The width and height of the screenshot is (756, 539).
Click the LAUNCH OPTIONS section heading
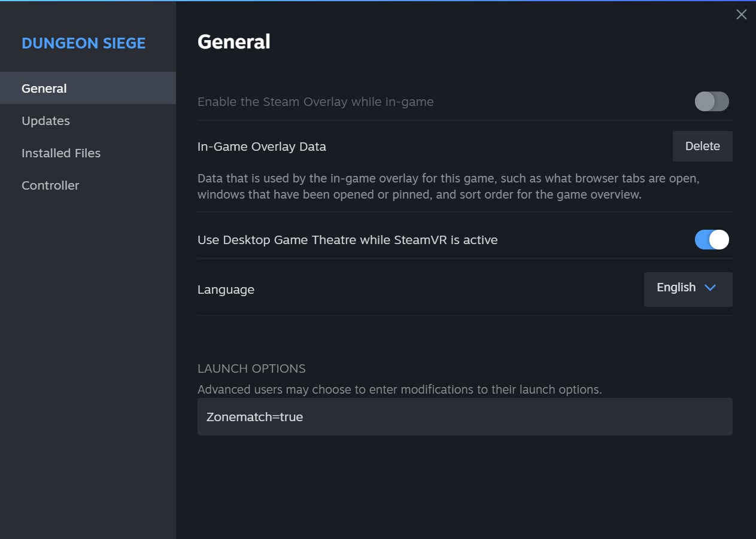click(251, 369)
